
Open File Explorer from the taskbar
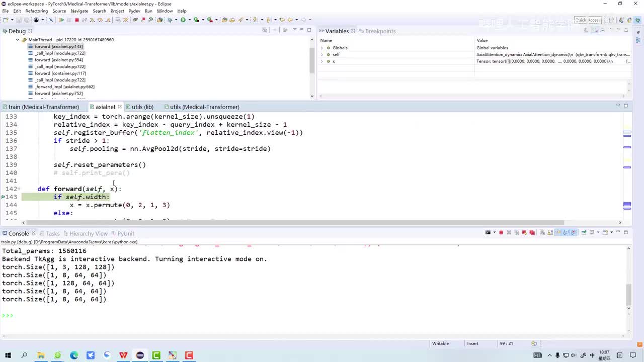(x=41, y=355)
